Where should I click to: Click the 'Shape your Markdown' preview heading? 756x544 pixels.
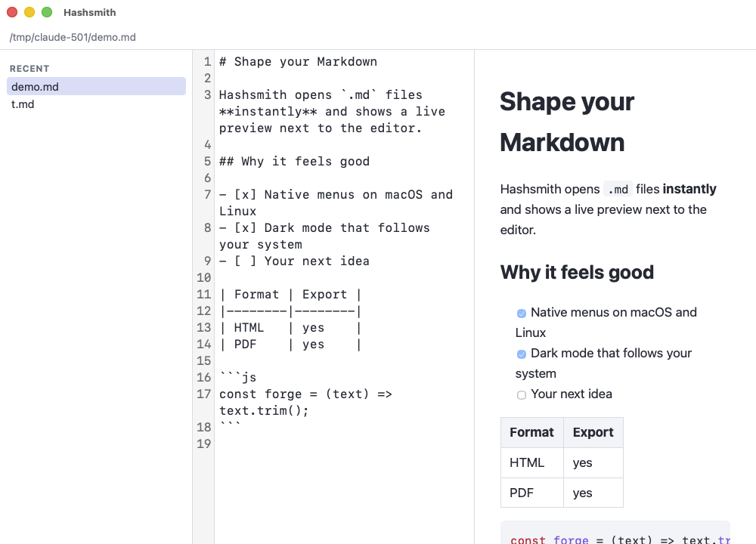click(567, 122)
